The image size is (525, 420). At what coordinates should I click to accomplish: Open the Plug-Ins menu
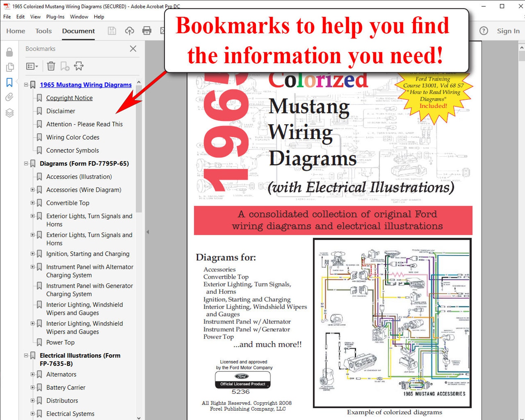[x=55, y=17]
